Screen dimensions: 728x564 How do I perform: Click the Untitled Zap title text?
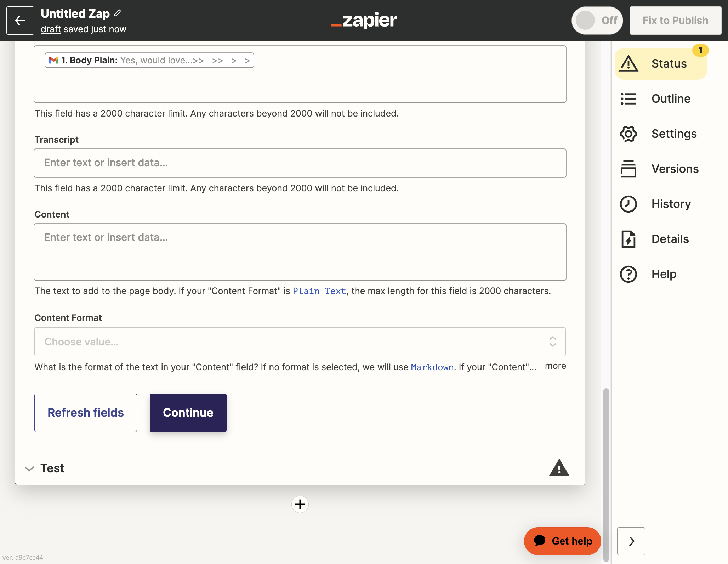click(x=75, y=13)
